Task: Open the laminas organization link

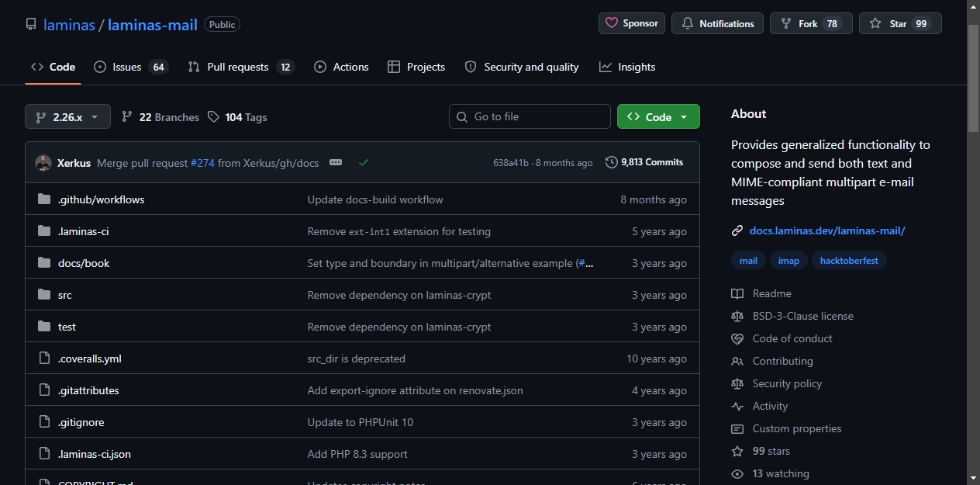Action: pos(69,25)
